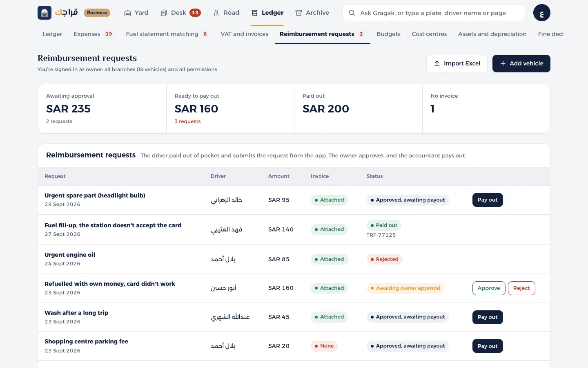Pay out Shopping centre parking fee
Viewport: 588px width, 368px height.
pyautogui.click(x=488, y=346)
